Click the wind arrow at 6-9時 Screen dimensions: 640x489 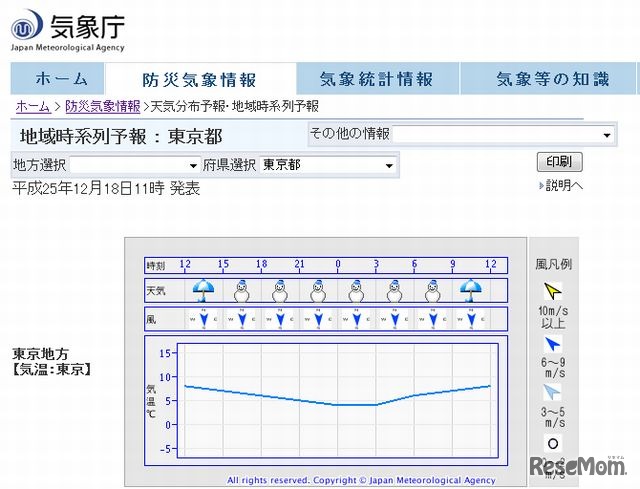[433, 319]
